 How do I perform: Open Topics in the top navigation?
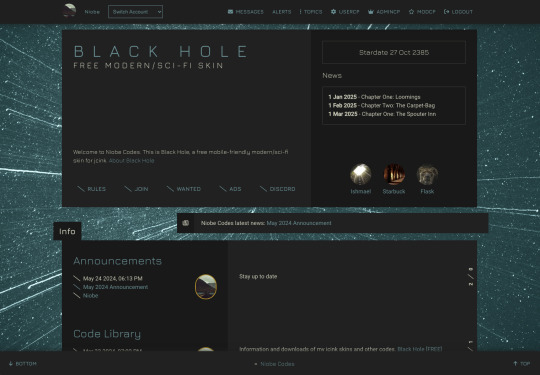coord(313,12)
